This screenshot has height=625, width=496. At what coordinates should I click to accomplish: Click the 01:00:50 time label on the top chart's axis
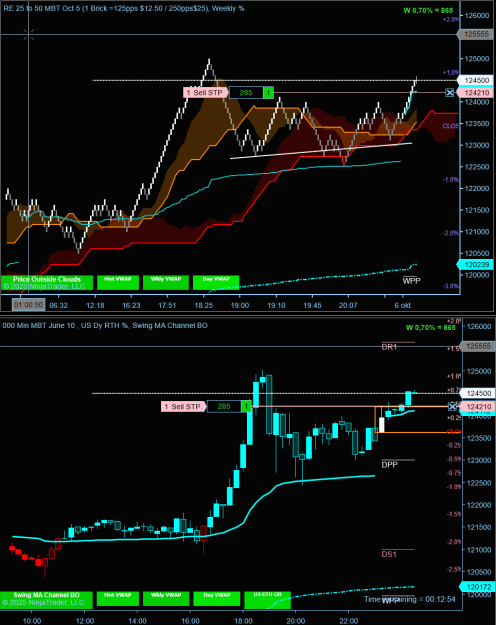point(28,305)
